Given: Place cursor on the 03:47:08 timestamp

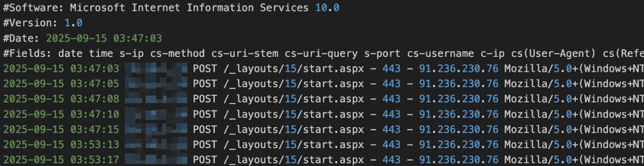Looking at the screenshot, I should coord(94,99).
